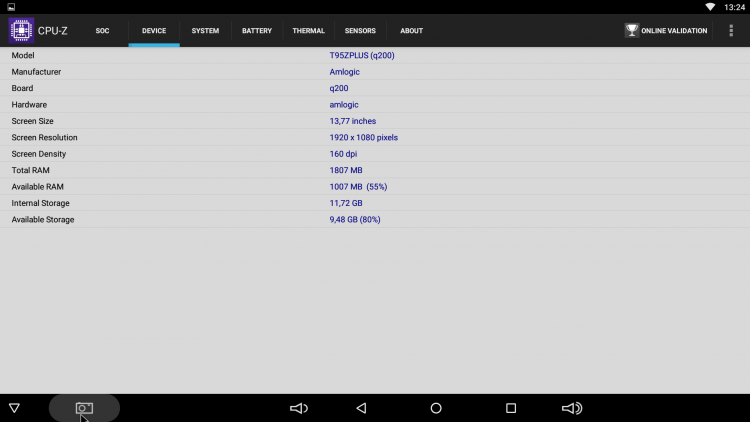Select the Battery tab
The image size is (750, 422).
tap(257, 31)
